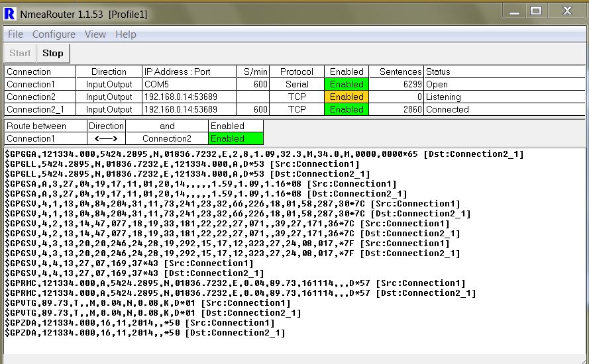
Task: Click the S/min column header
Action: tap(253, 71)
